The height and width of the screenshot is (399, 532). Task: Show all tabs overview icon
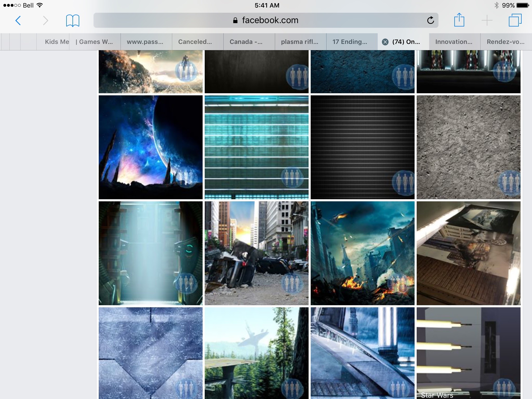(x=515, y=20)
